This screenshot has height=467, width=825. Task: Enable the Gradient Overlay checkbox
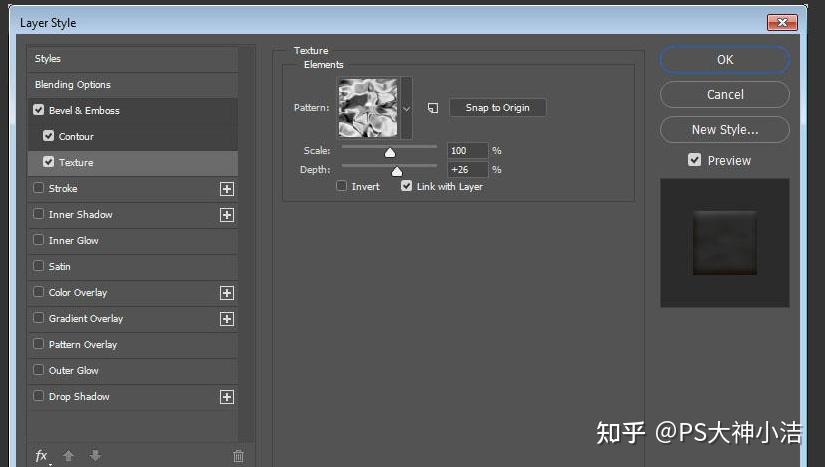click(38, 318)
